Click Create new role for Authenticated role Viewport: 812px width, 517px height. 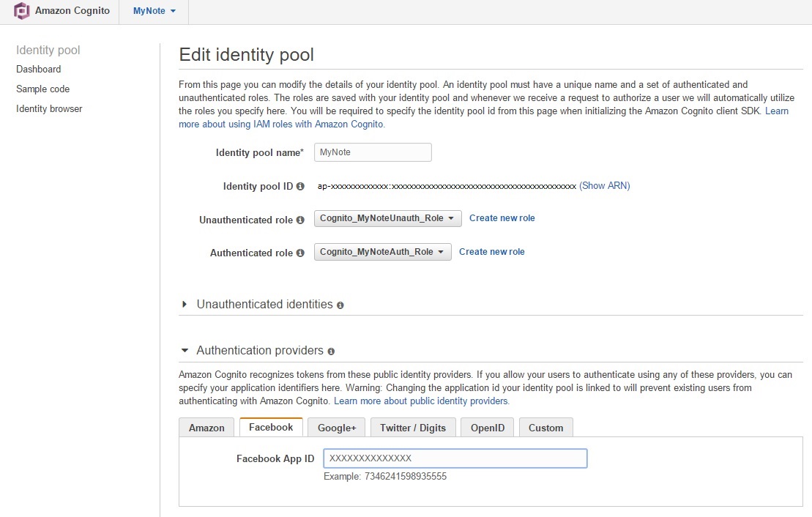pos(491,252)
